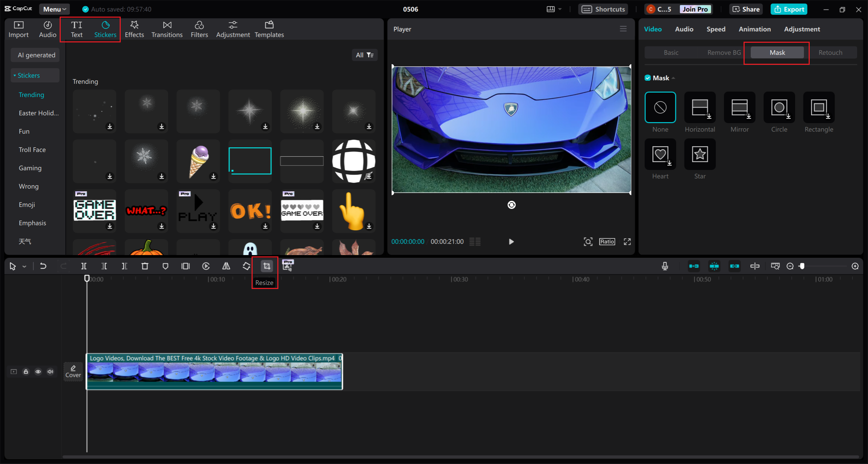Click the Ratio button in Player
The height and width of the screenshot is (464, 868).
click(607, 241)
